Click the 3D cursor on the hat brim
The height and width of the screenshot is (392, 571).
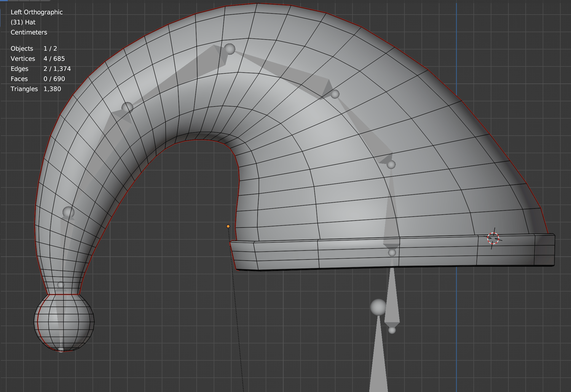point(493,238)
